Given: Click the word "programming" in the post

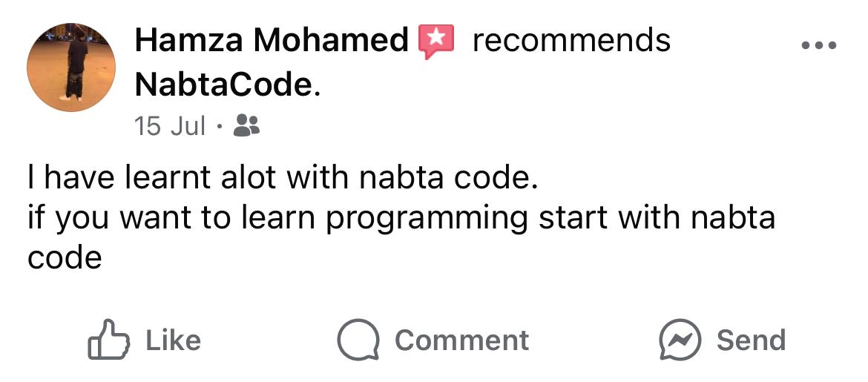Looking at the screenshot, I should click(x=427, y=220).
